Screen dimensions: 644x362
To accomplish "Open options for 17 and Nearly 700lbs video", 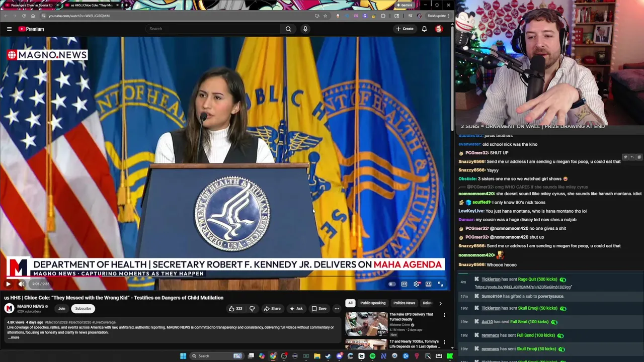I will 444,342.
